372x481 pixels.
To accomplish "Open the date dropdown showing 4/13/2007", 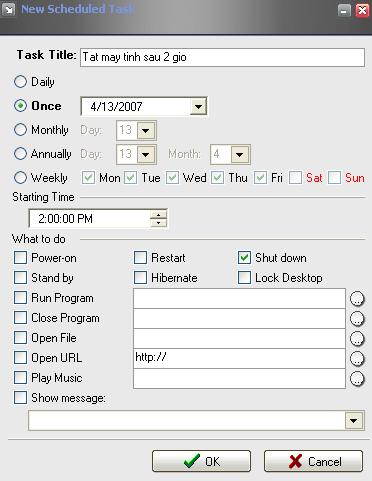I will point(198,107).
